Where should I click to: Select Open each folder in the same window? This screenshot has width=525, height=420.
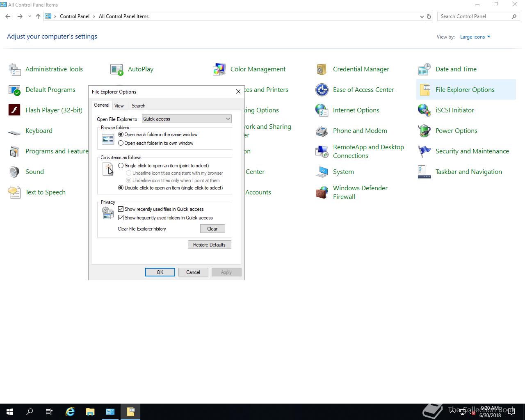tap(121, 135)
